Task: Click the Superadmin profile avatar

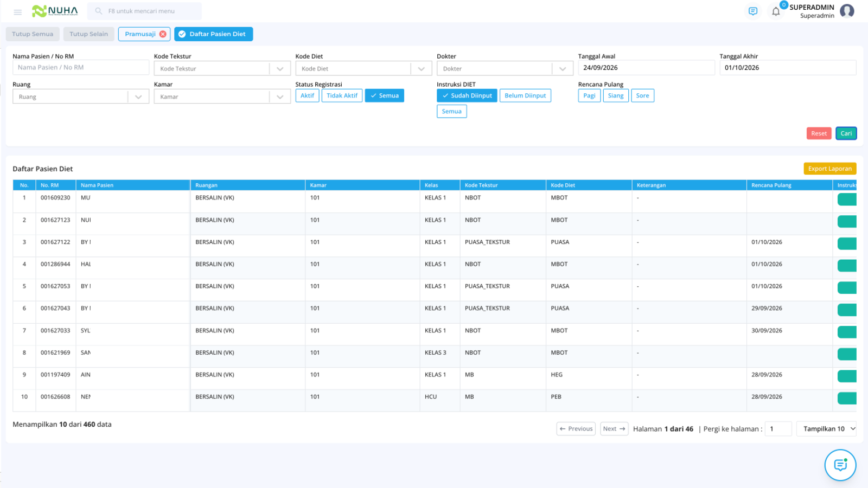Action: (847, 11)
